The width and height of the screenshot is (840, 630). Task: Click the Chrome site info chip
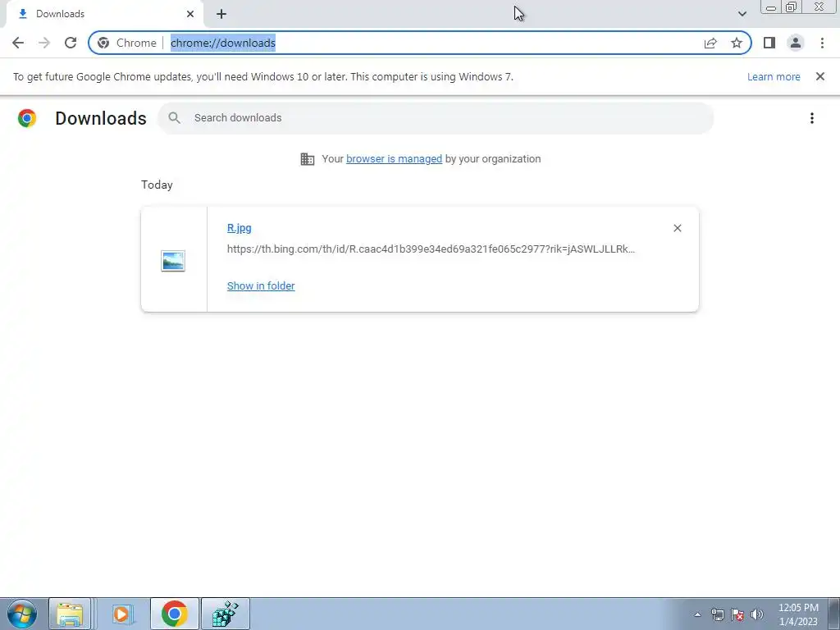127,43
